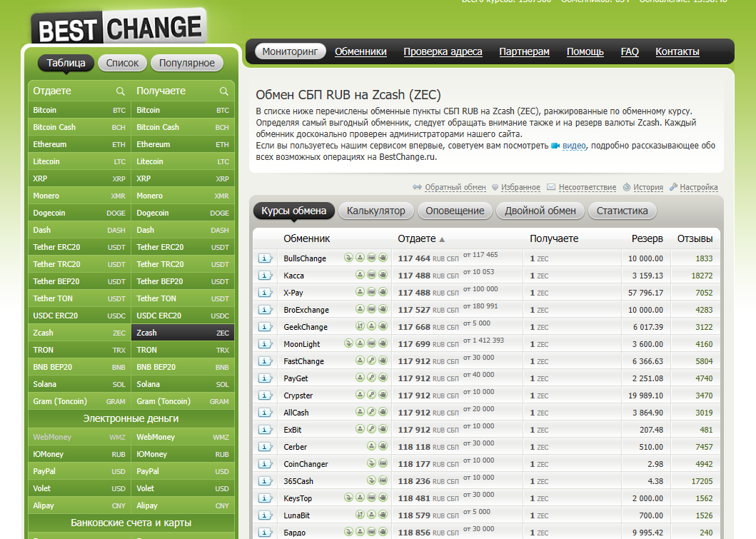This screenshot has width=756, height=539.
Task: Open the BestChange logo homepage
Action: tap(119, 27)
